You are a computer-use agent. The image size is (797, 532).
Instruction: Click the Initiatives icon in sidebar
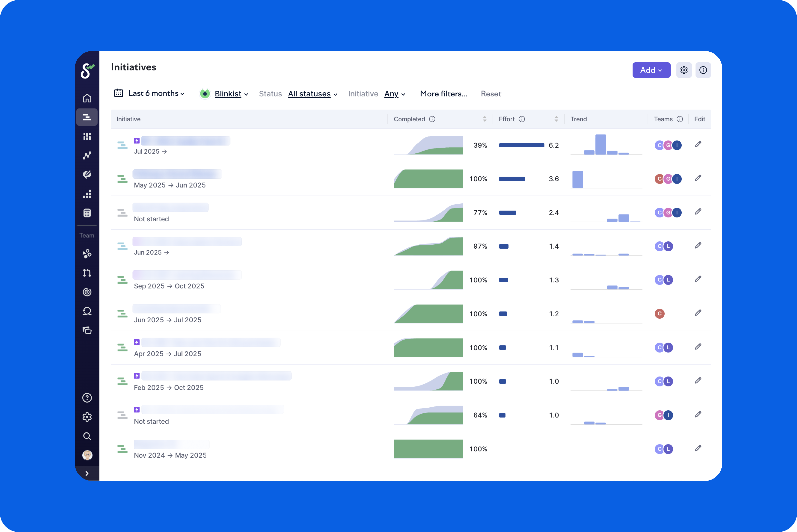87,117
